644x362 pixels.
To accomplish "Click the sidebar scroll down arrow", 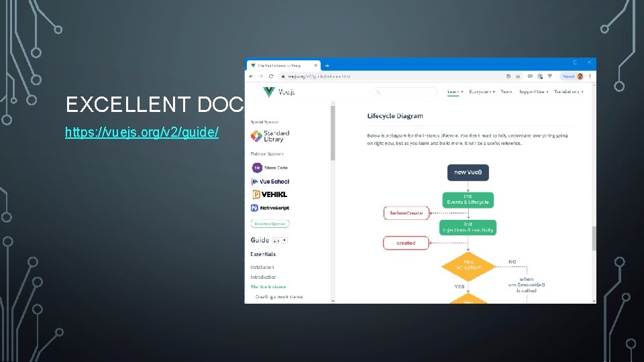I will pos(333,301).
